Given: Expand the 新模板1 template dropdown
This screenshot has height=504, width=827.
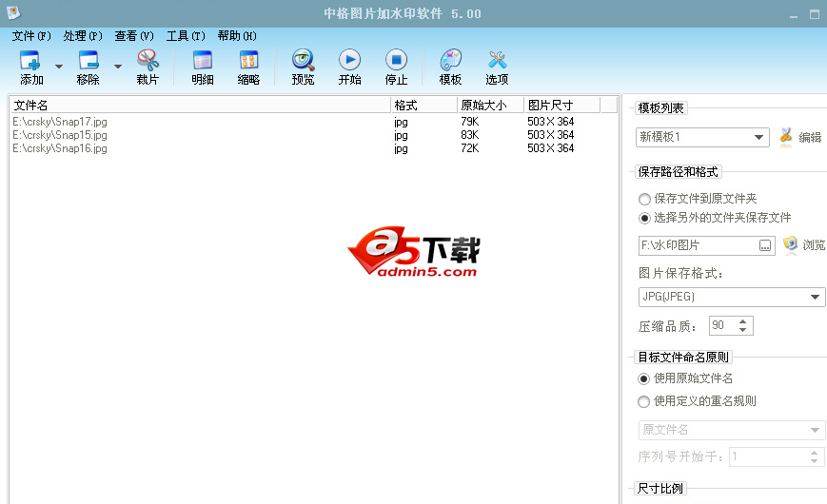Looking at the screenshot, I should pos(758,137).
